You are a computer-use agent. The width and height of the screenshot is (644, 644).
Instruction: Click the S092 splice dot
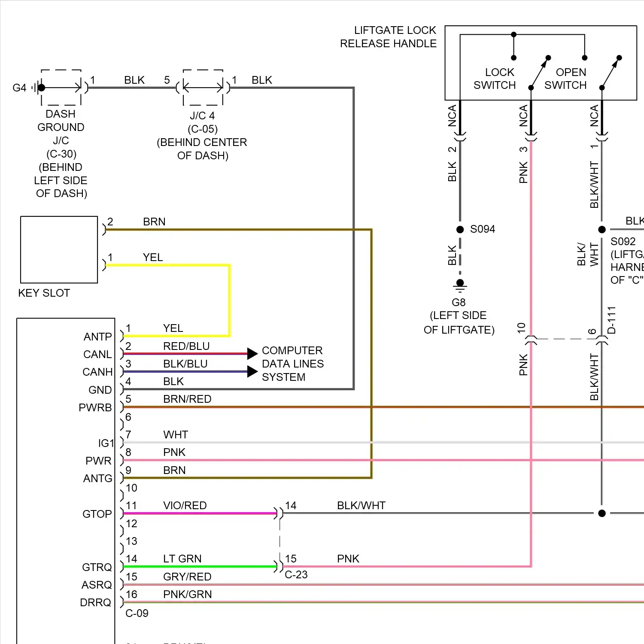[602, 230]
